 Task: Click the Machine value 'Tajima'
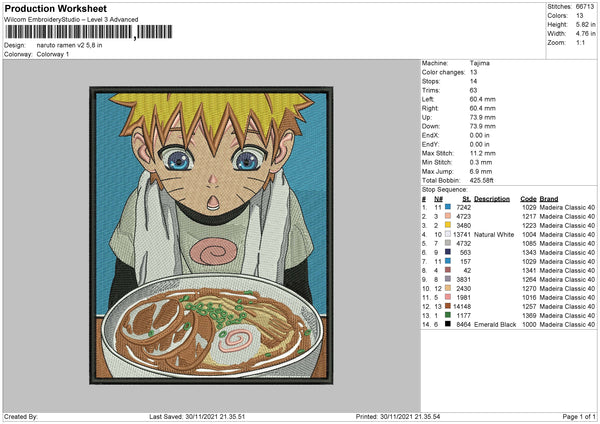coord(479,63)
